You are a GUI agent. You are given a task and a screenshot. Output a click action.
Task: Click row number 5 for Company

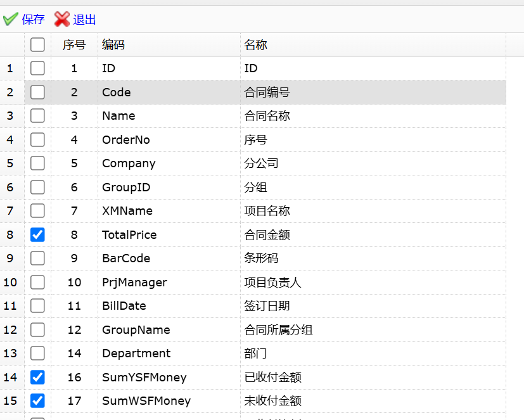pyautogui.click(x=253, y=163)
